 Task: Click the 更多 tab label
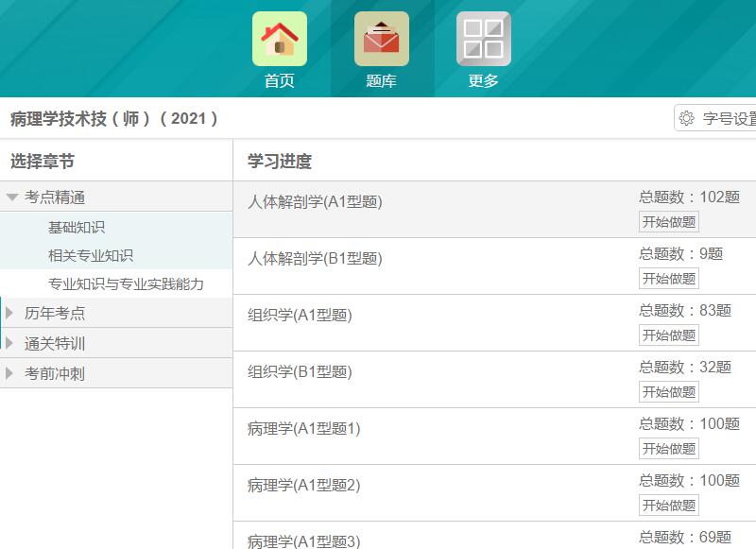[483, 80]
